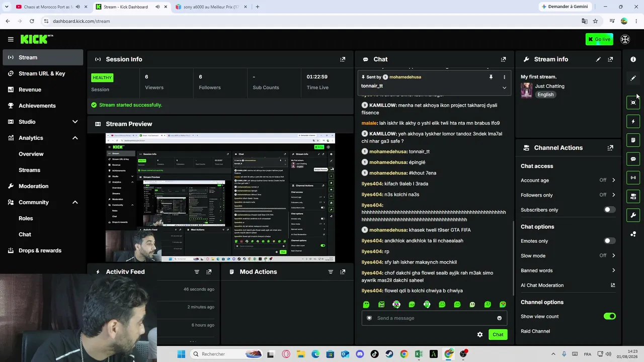Screen dimensions: 644x362
Task: Toggle Activity Feed lightning widget in right rail
Action: coord(633,121)
